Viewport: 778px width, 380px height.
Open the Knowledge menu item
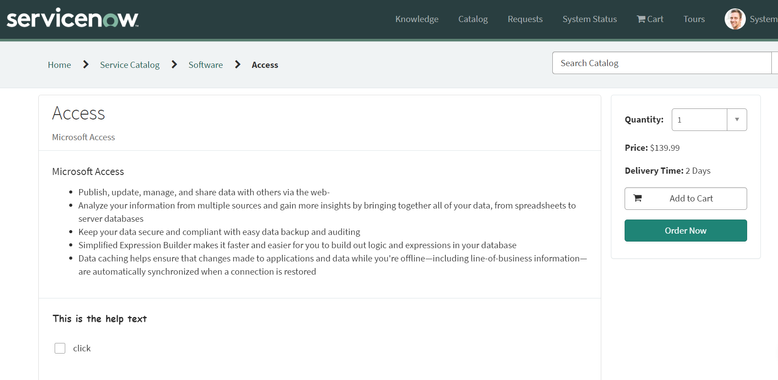coord(416,19)
